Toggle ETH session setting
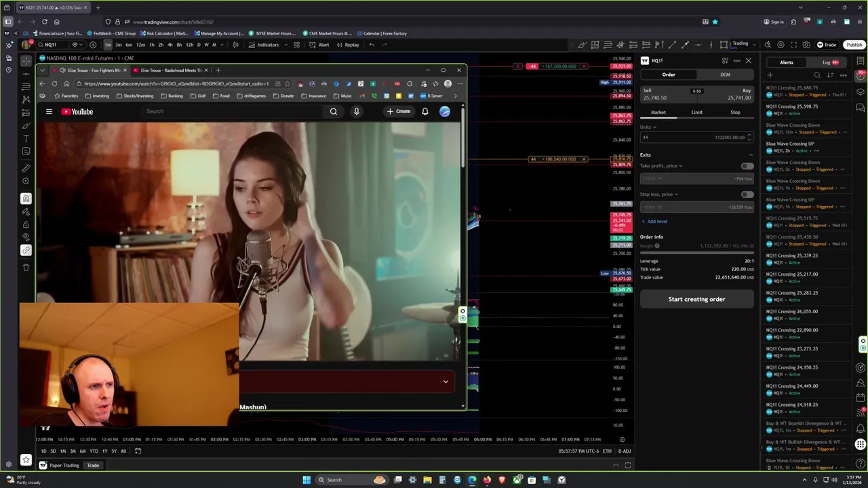Screen dimensions: 868x488 coord(607,451)
